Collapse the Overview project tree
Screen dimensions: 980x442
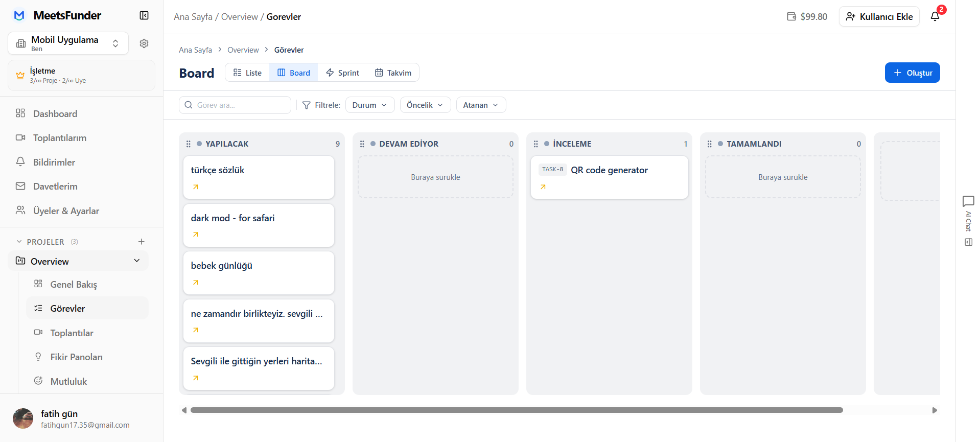pyautogui.click(x=137, y=261)
